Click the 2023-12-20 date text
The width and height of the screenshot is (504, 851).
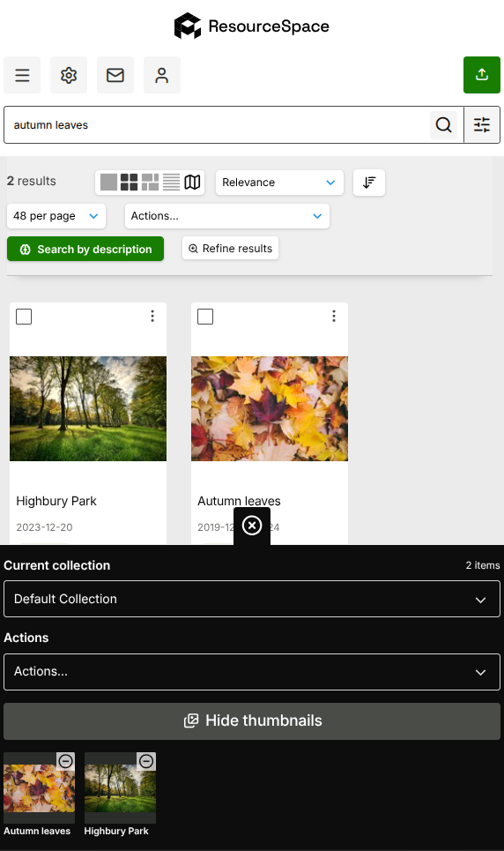pyautogui.click(x=44, y=527)
